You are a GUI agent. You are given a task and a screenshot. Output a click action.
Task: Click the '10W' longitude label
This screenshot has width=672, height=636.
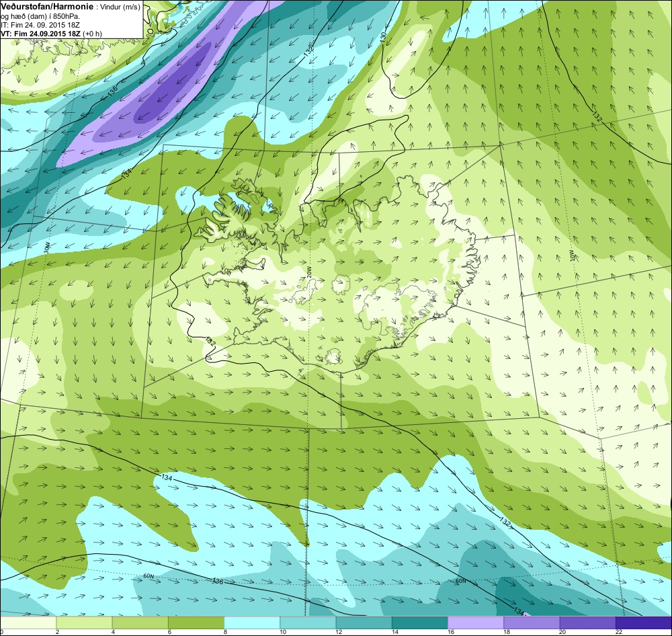pos(571,256)
